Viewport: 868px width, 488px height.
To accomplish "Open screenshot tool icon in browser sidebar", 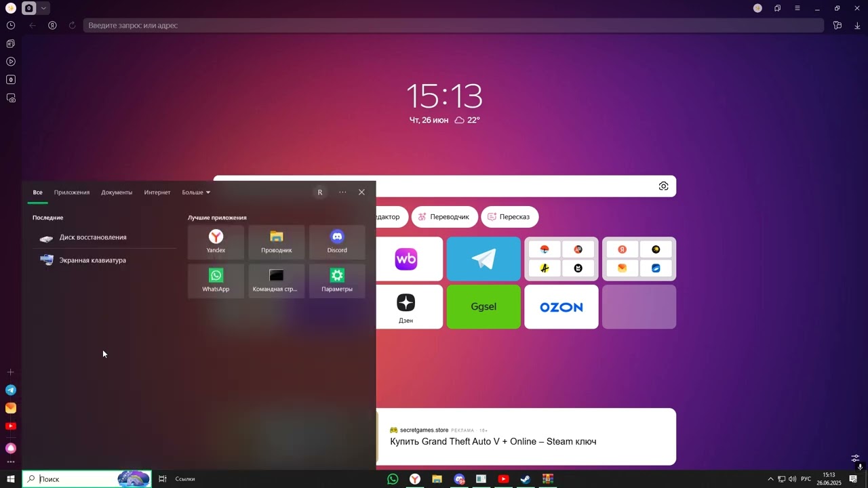I will 11,98.
